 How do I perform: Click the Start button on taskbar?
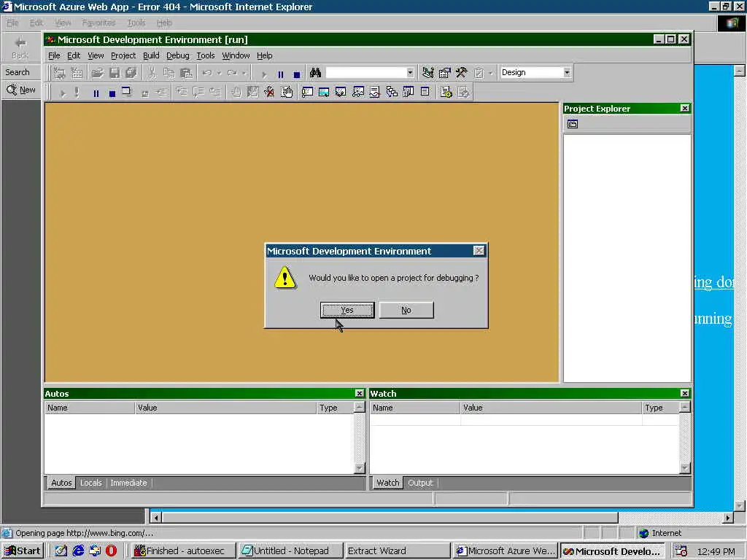[23, 551]
